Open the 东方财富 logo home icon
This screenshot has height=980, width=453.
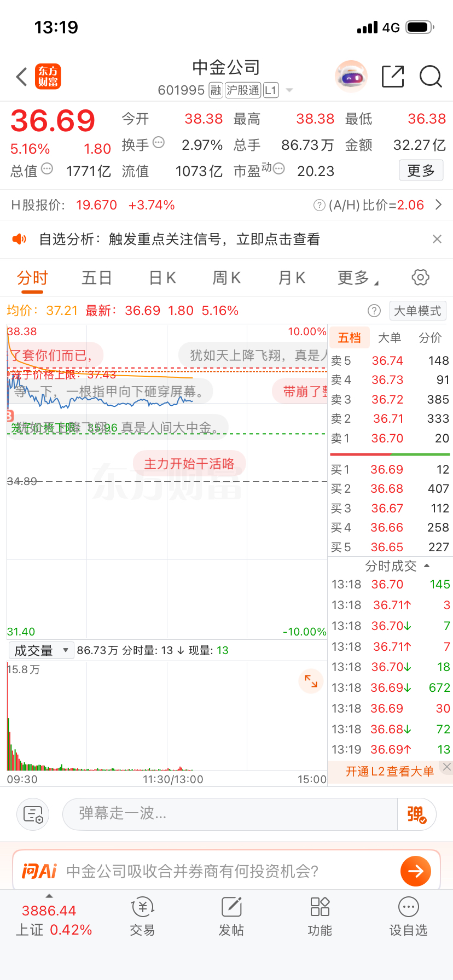pyautogui.click(x=48, y=77)
